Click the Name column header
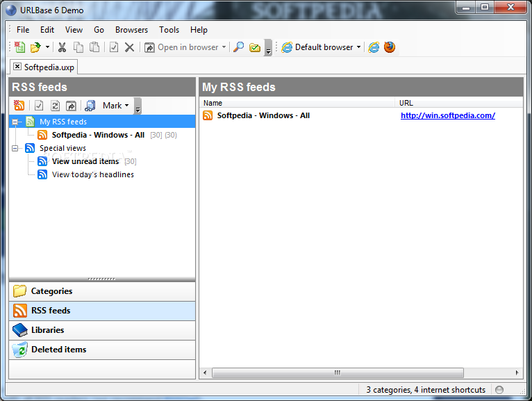The image size is (532, 401). (x=297, y=103)
